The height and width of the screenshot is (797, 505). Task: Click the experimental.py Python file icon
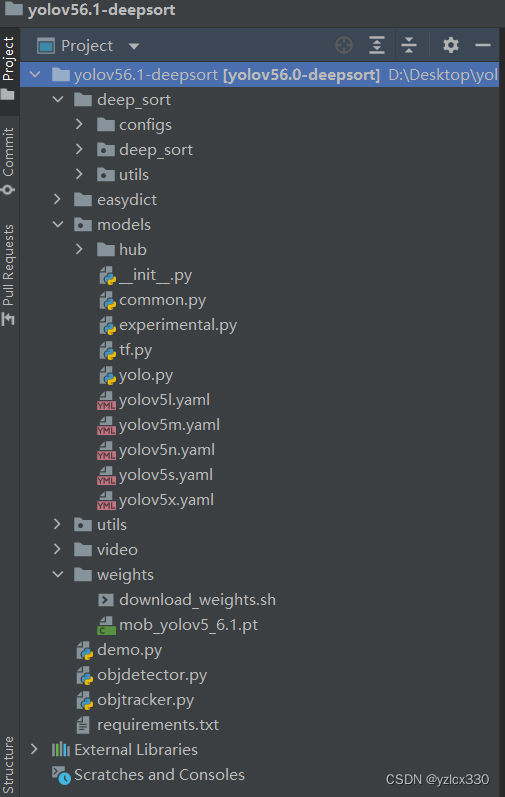(x=107, y=325)
